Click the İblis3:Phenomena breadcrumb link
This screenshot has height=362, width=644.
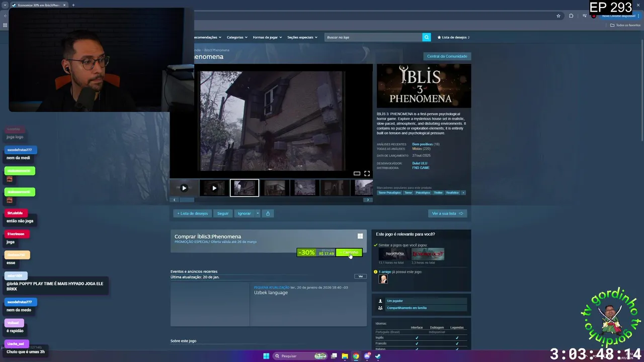(x=217, y=50)
